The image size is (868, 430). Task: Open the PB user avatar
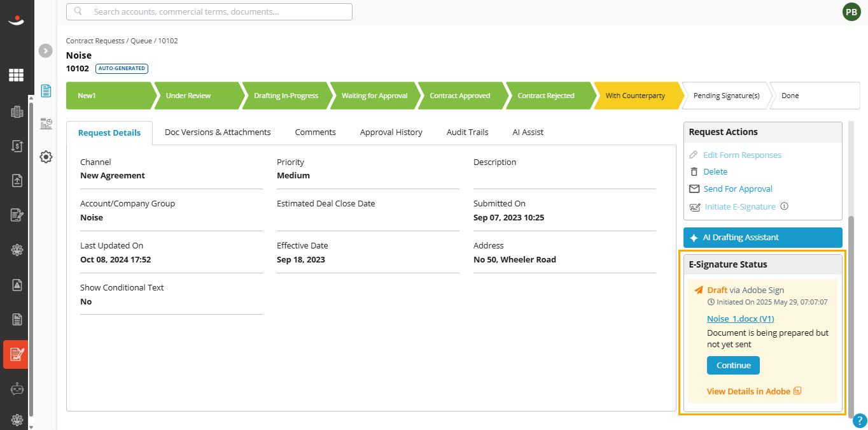click(x=851, y=11)
